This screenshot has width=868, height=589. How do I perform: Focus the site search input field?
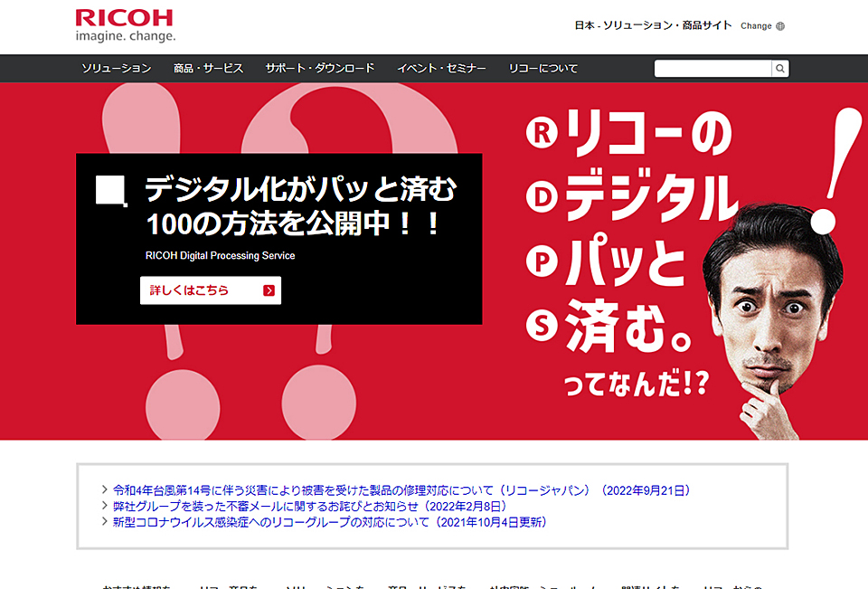(x=713, y=69)
